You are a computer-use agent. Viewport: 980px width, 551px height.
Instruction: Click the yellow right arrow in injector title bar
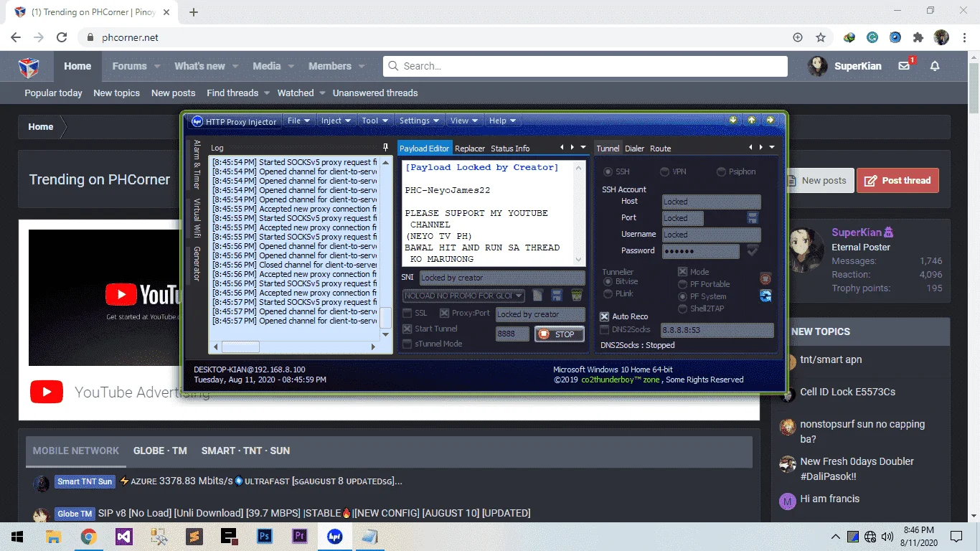[x=770, y=121]
